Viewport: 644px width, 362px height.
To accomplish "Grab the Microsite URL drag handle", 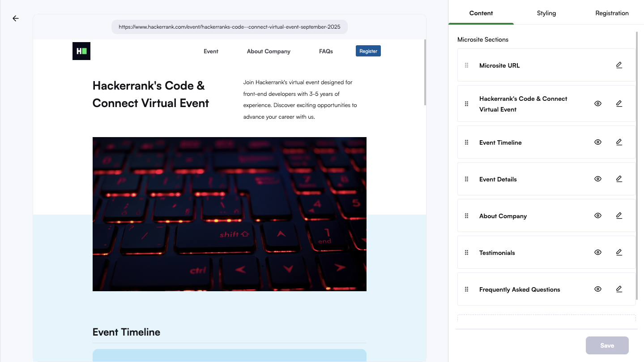I will pos(466,65).
